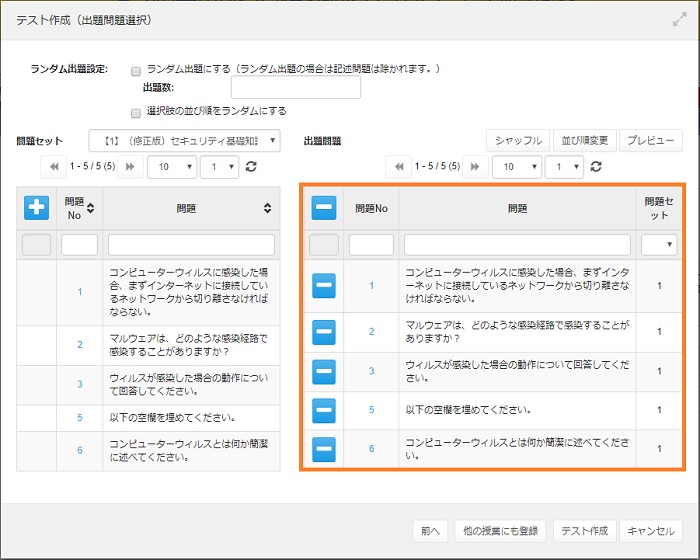Toggle 選択肢の並び順をランダムにする checkbox
This screenshot has width=700, height=560.
point(136,112)
